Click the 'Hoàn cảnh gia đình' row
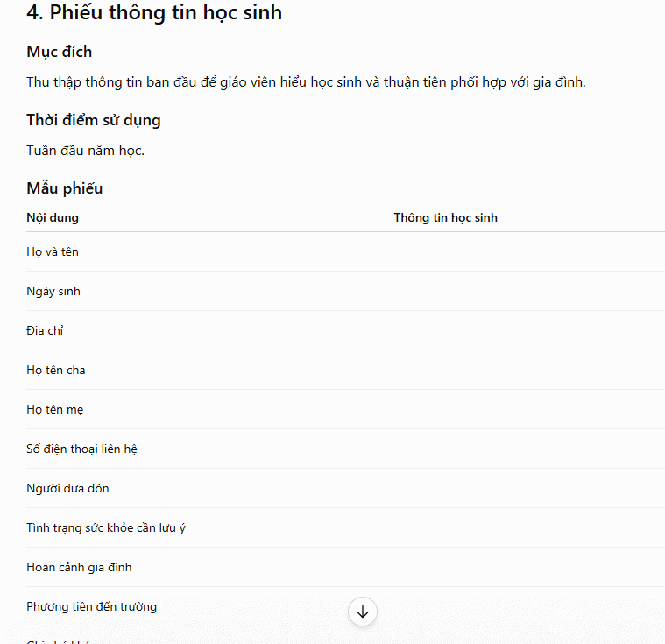665x644 pixels. (346, 568)
